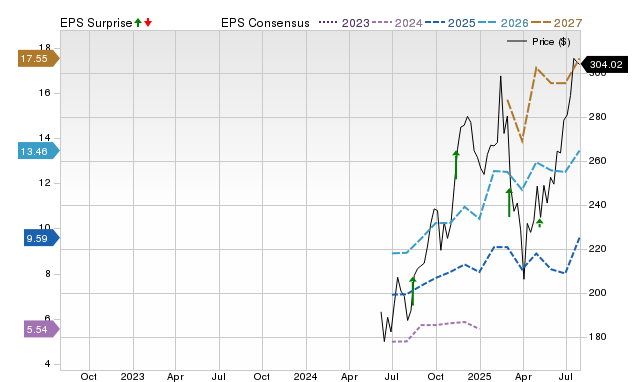Screen dimensions: 640x382
Task: Click the green surprise arrow near price 240
Action: coord(509,202)
